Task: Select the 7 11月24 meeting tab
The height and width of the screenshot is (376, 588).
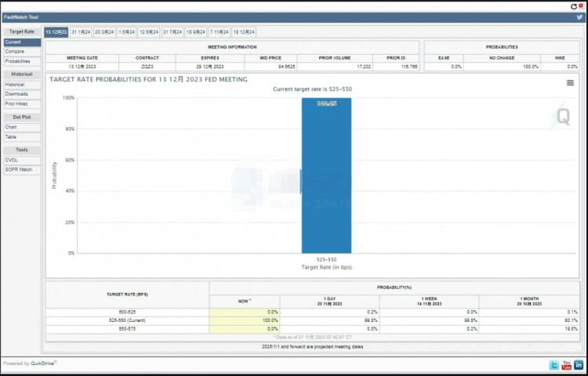Action: pos(219,32)
